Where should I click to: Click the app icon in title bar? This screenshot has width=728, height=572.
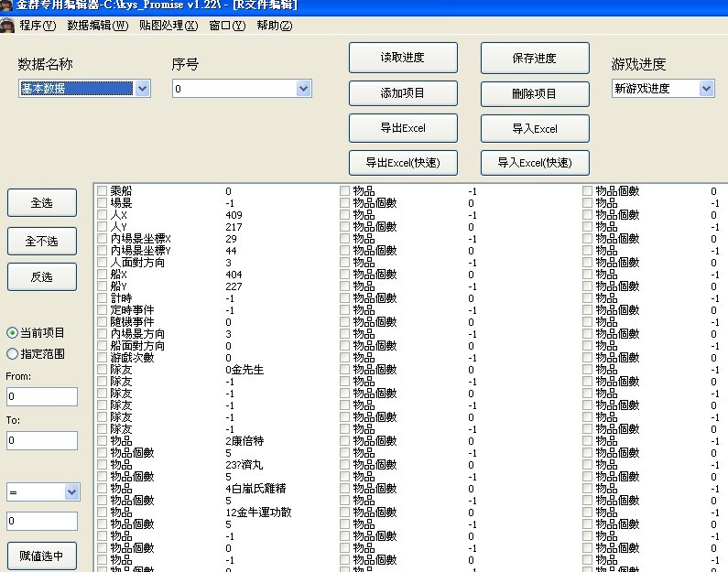tap(5, 5)
